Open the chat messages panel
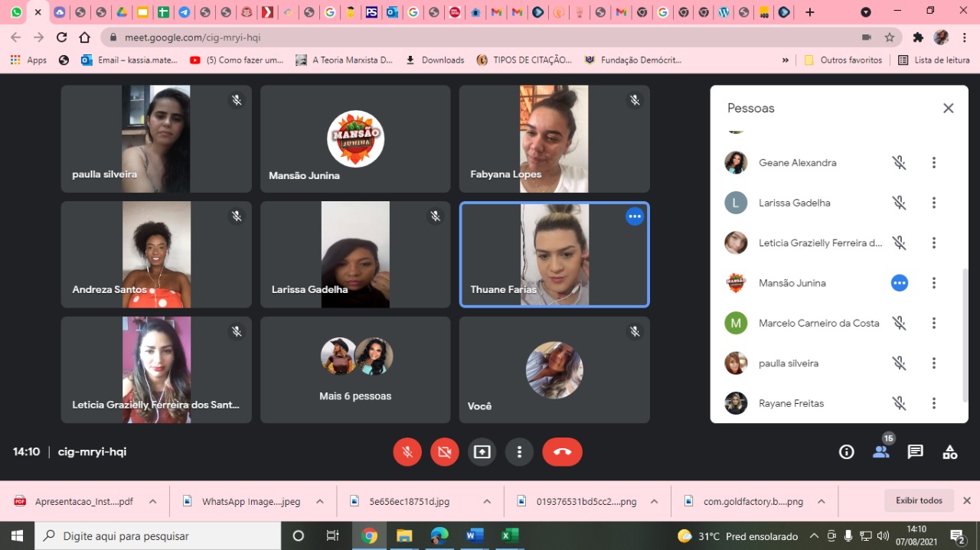 [x=915, y=452]
